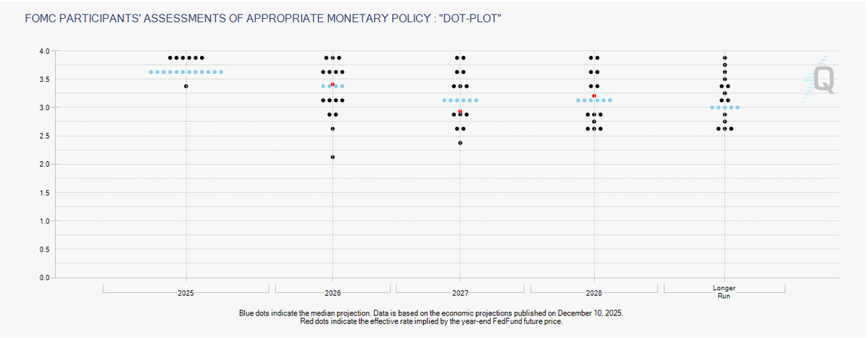Select the topmost dot in Longer Run column

pos(725,57)
